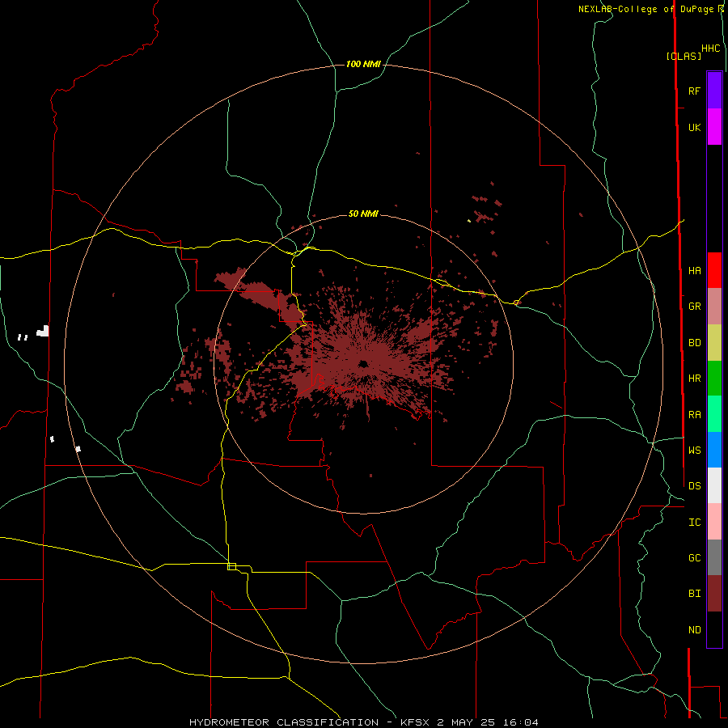728x728 pixels.
Task: Click the IC legend label
Action: coord(694,523)
